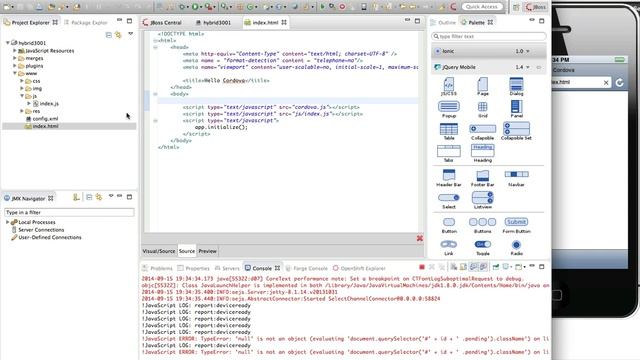This screenshot has width=640, height=360.
Task: Select config.xml in Project Explorer
Action: pos(42,118)
